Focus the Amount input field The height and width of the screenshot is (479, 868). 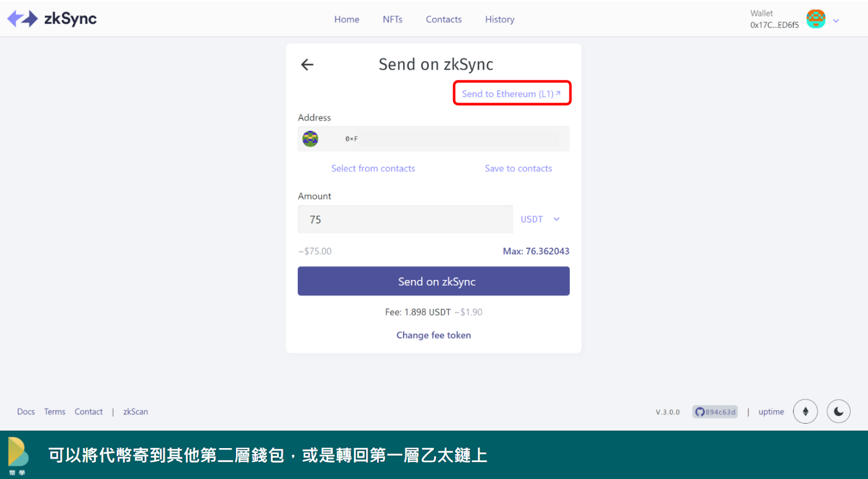tap(405, 219)
